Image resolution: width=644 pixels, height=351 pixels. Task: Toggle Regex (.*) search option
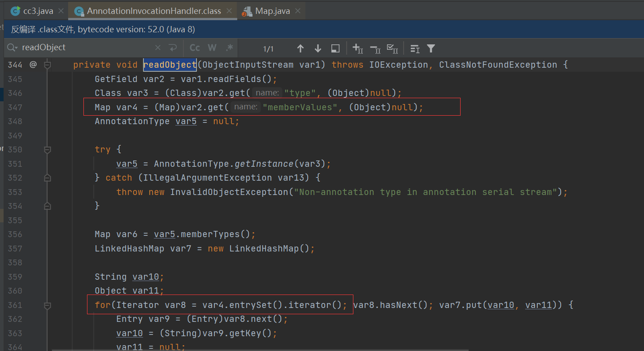pos(229,48)
